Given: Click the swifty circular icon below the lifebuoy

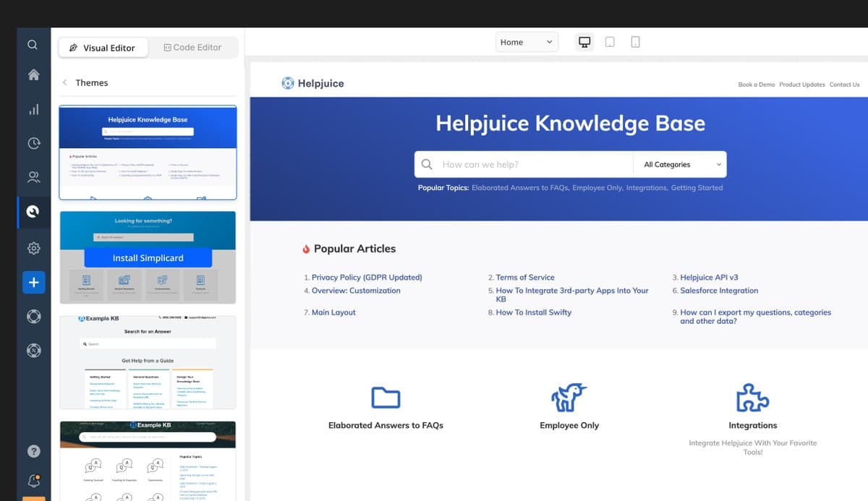Looking at the screenshot, I should pos(33,350).
